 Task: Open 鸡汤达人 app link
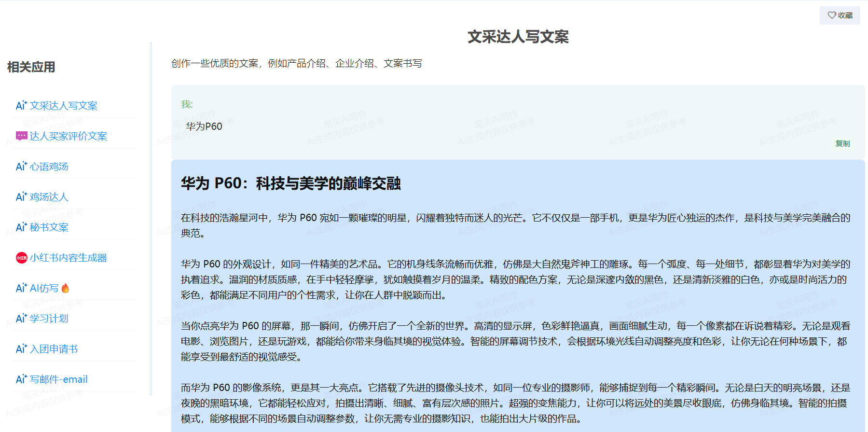coord(49,197)
